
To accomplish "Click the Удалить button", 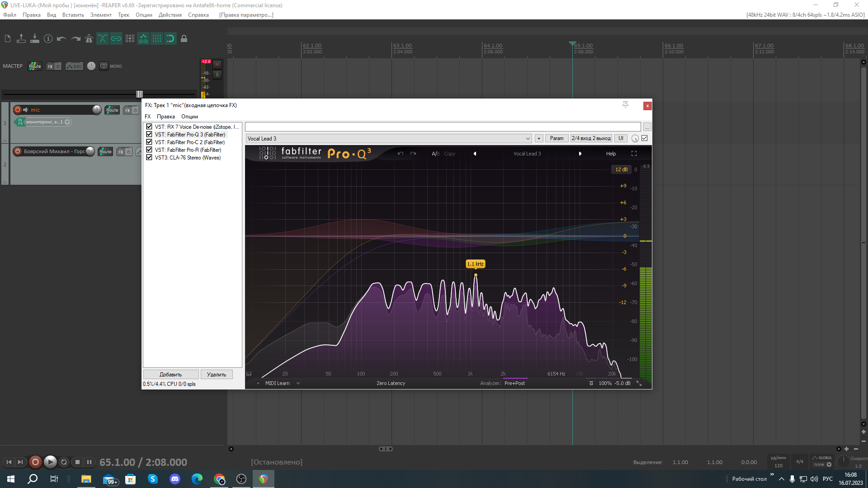I will (x=217, y=375).
